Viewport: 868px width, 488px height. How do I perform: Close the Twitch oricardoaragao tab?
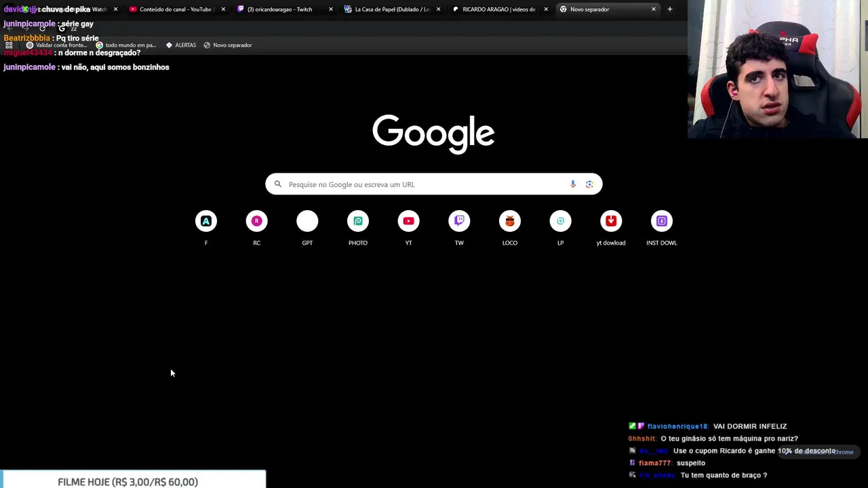(x=331, y=9)
